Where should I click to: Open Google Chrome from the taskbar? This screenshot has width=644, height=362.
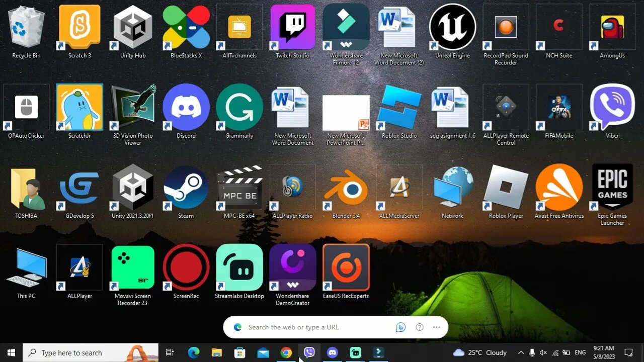coord(286,353)
